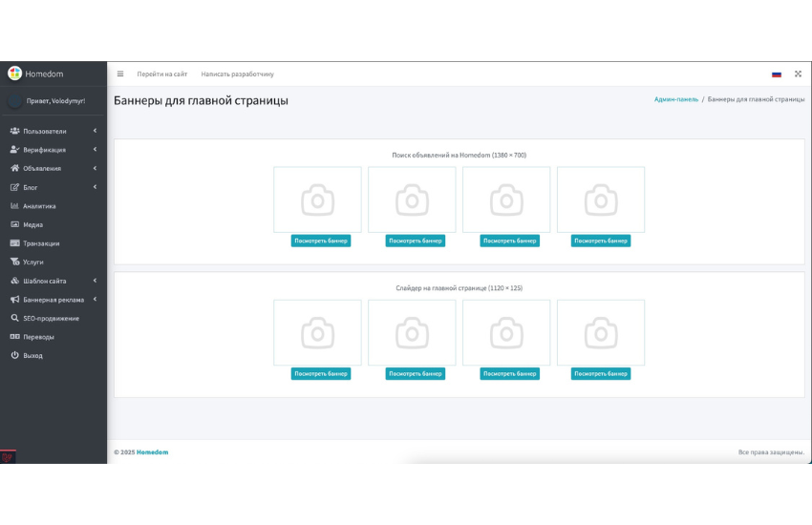
Task: Open the Переводы menu item
Action: pyautogui.click(x=38, y=337)
